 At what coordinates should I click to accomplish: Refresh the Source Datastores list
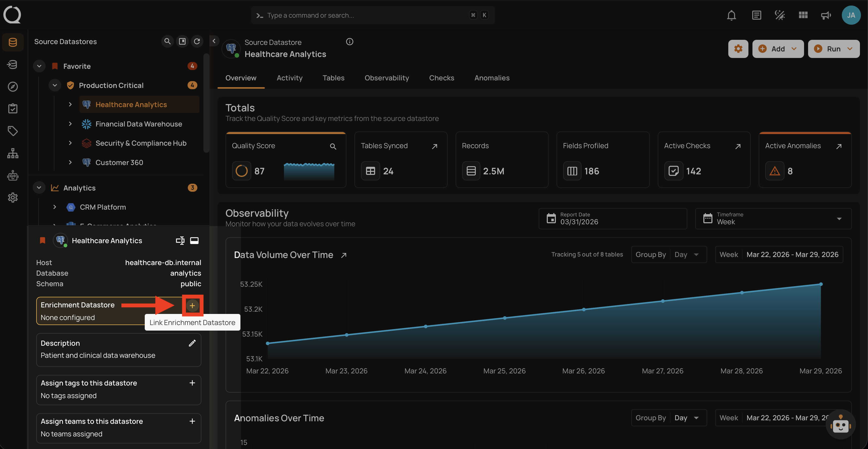pos(197,41)
